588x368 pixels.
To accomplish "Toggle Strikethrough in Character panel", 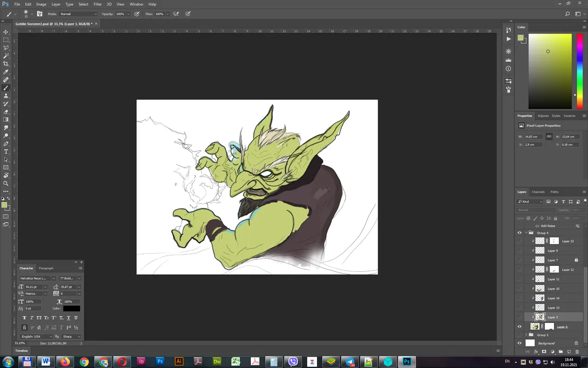I will coord(76,318).
